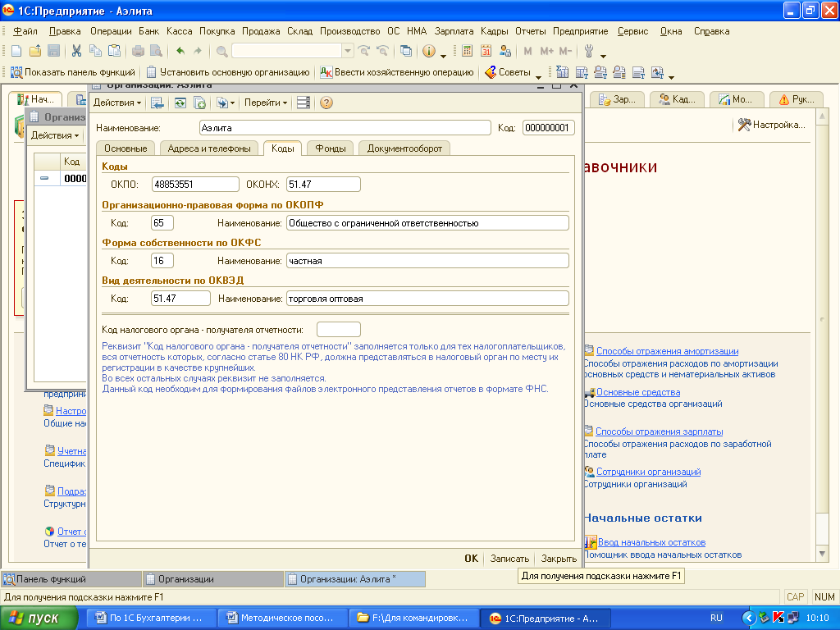Click the help question mark in Организации form
This screenshot has width=840, height=630.
pos(326,103)
